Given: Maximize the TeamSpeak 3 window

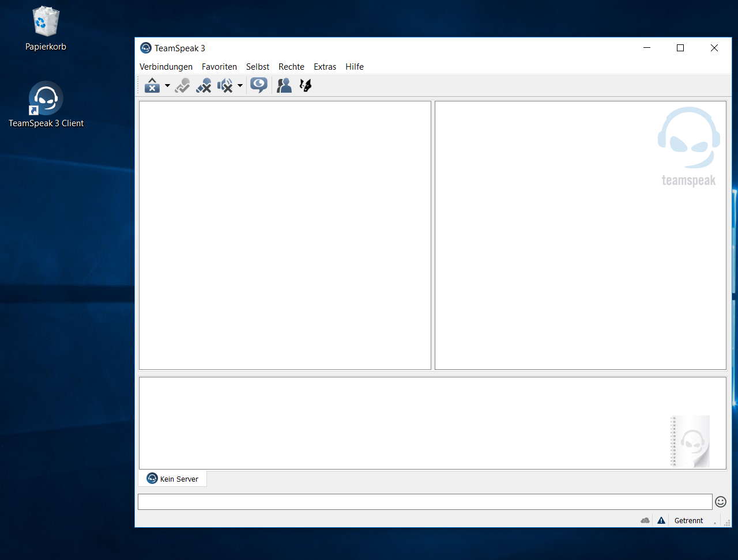Looking at the screenshot, I should 680,48.
